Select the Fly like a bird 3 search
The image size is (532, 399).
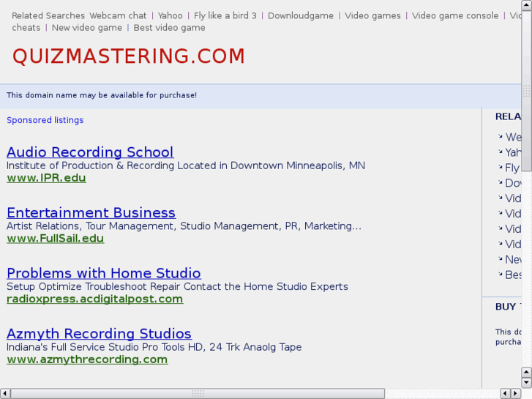[x=225, y=15]
